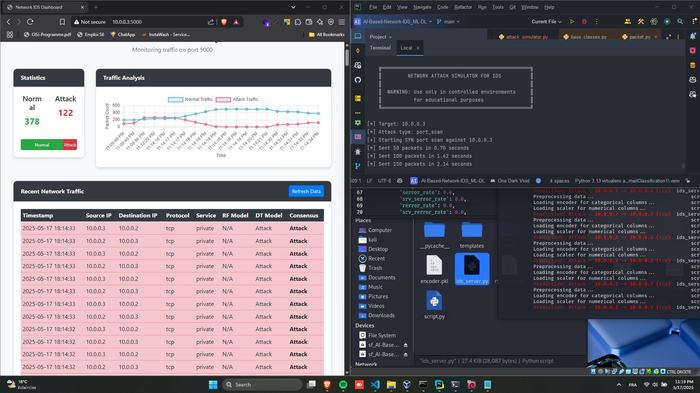The width and height of the screenshot is (700, 393).
Task: Switch to the base_classes.py editor tab
Action: 585,37
